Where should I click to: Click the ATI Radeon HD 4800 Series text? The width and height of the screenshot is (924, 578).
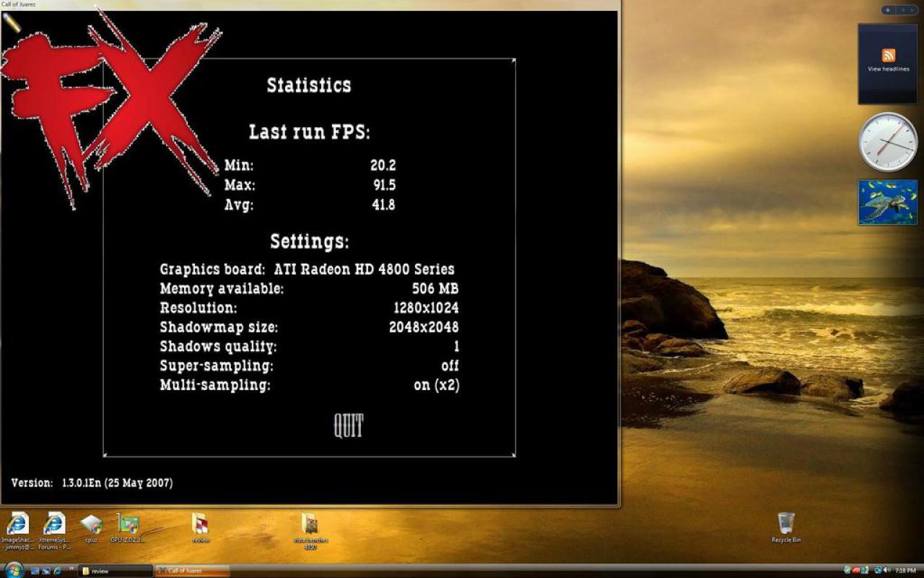(x=365, y=269)
